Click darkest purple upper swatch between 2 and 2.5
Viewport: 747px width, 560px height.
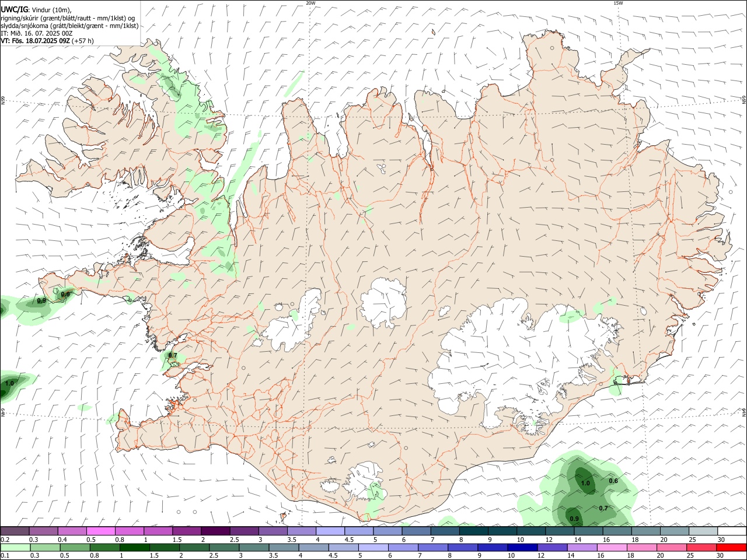215,531
